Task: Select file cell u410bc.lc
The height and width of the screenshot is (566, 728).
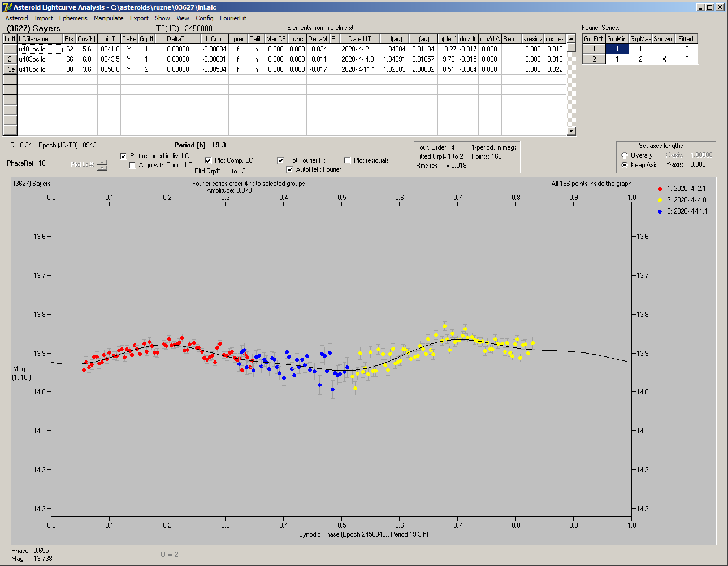Action: coord(40,69)
